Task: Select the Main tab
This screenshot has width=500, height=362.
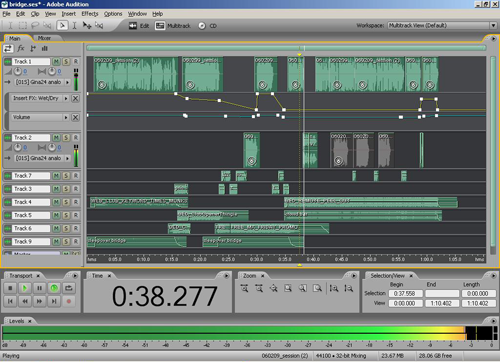Action: 14,38
